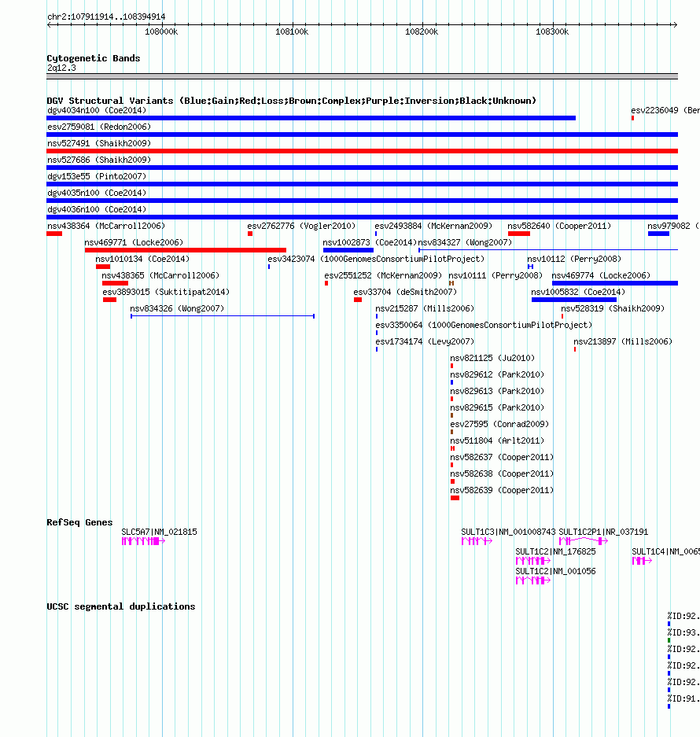The width and height of the screenshot is (700, 737).
Task: Click the 108100k ruler tick label
Action: 292,31
